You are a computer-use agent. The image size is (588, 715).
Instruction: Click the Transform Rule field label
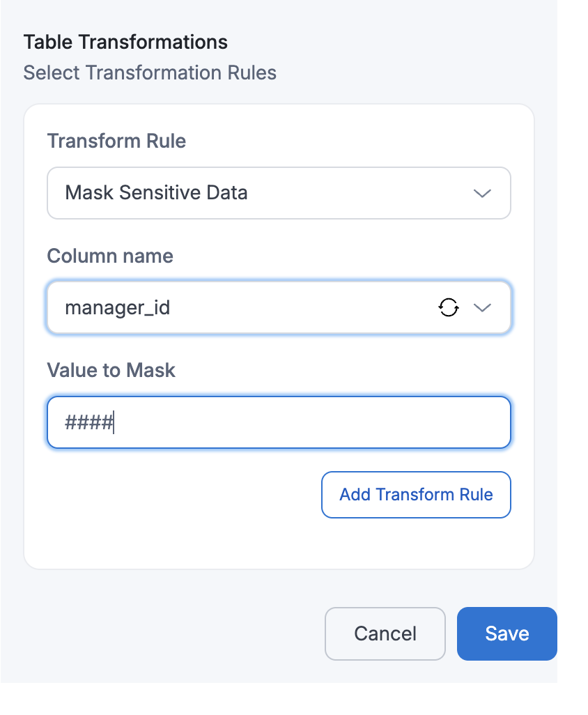116,141
